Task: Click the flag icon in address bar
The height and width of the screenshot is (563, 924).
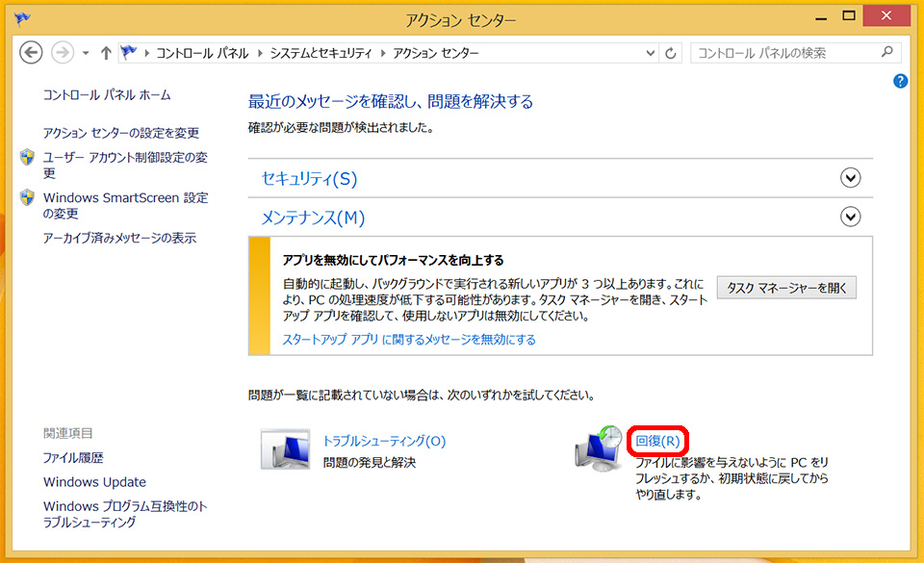Action: click(x=128, y=52)
